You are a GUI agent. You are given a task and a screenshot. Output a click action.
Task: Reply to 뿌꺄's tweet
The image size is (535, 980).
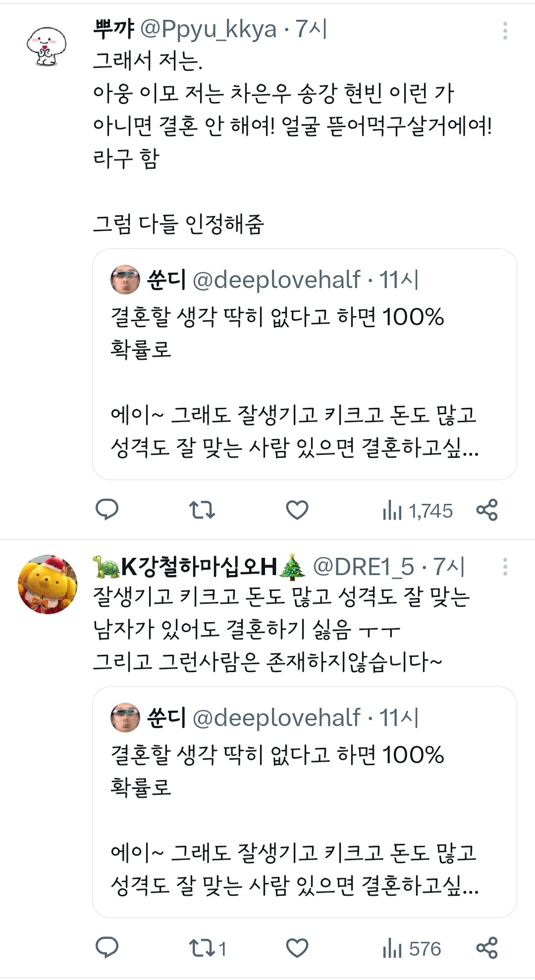click(x=107, y=510)
